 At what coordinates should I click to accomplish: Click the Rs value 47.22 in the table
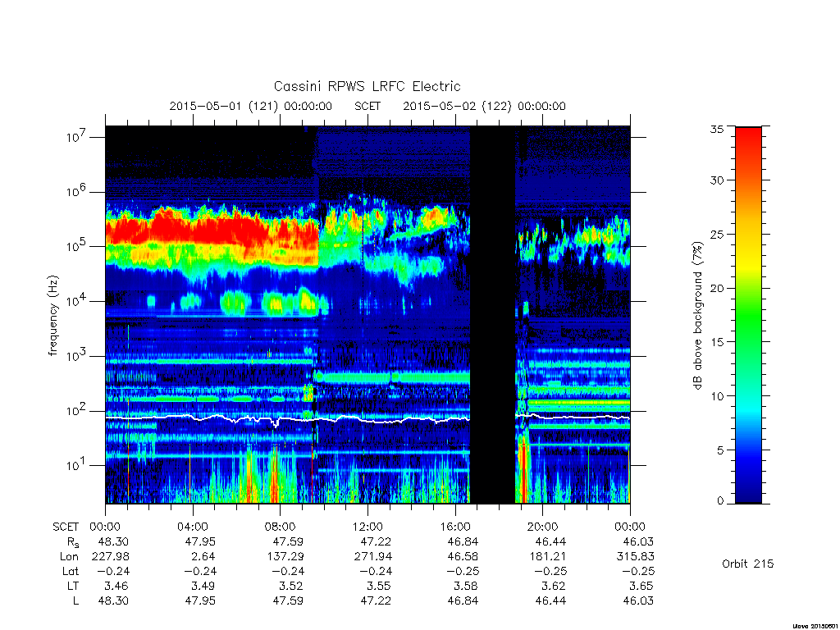375,542
